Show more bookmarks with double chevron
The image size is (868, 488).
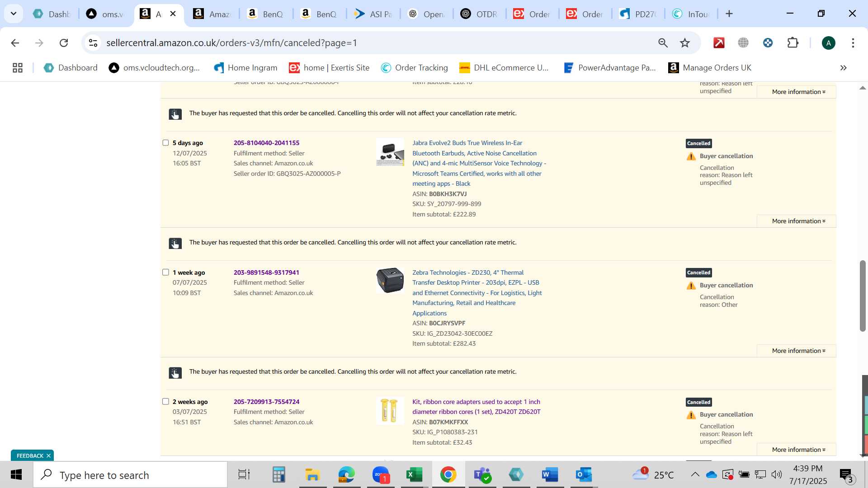pyautogui.click(x=843, y=68)
